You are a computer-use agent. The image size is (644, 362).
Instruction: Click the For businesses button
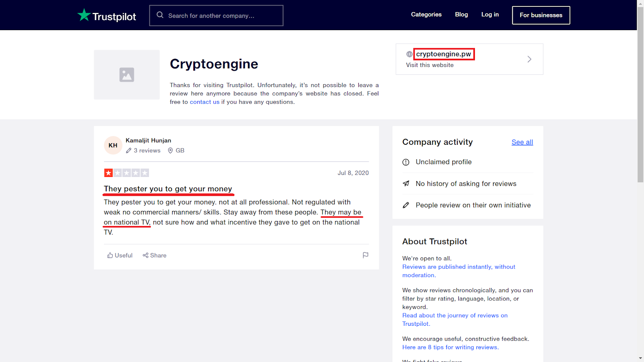[541, 15]
